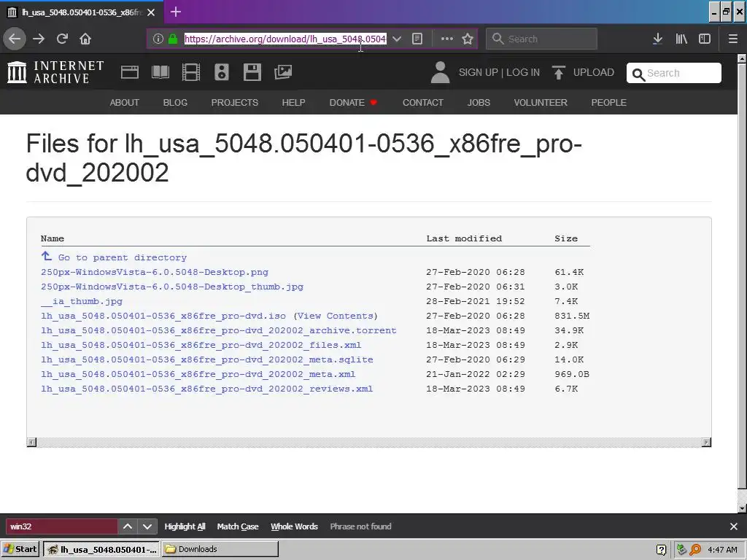This screenshot has height=560, width=747.
Task: Toggle Whole Words in find bar
Action: pos(294,526)
